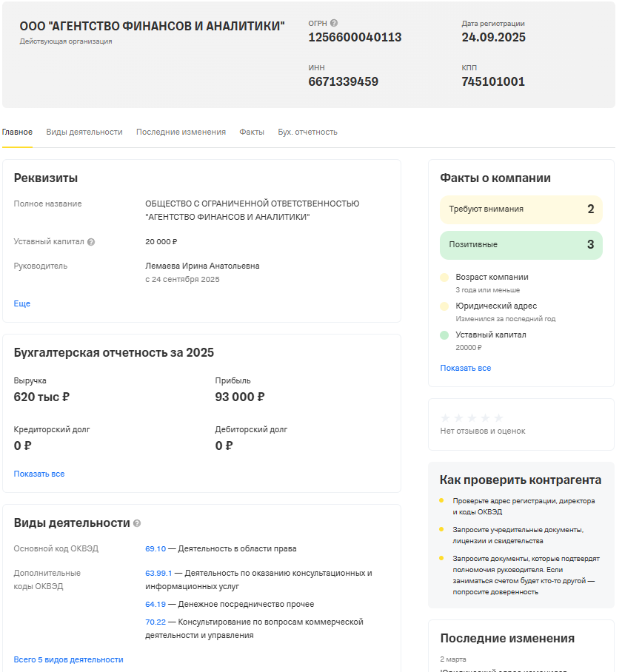622x672 pixels.
Task: Click the Дебиторский долг label
Action: point(251,429)
